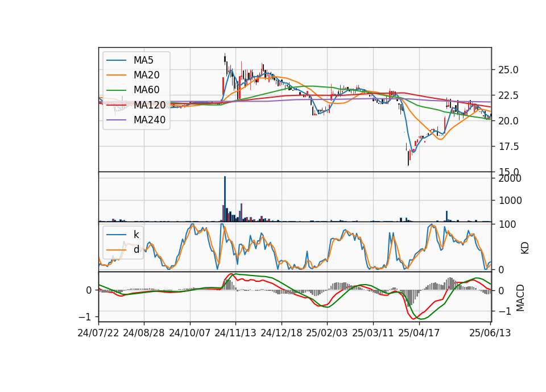Click the MA60 legend label
Screen dimensions: 546x392
(147, 90)
